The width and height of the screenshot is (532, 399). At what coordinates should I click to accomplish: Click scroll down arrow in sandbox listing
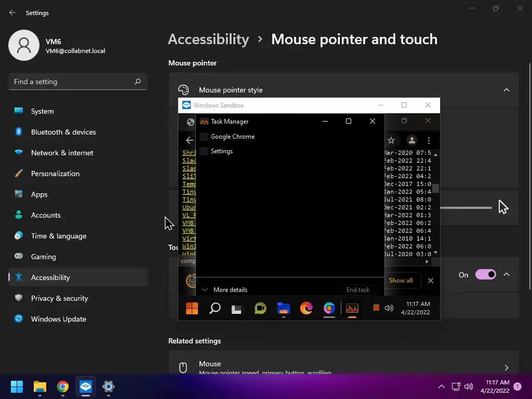pos(436,253)
